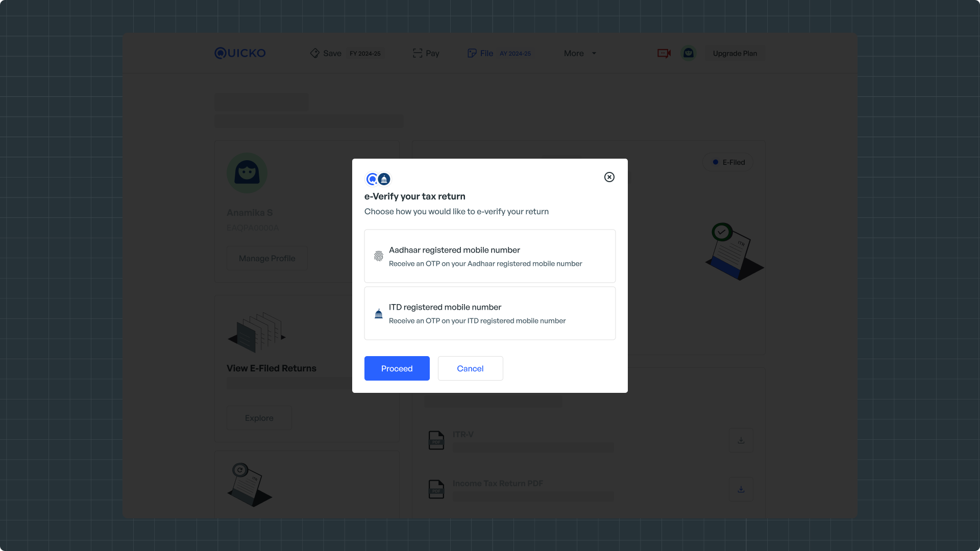Close the e-Verify dialog with X icon

point(609,177)
